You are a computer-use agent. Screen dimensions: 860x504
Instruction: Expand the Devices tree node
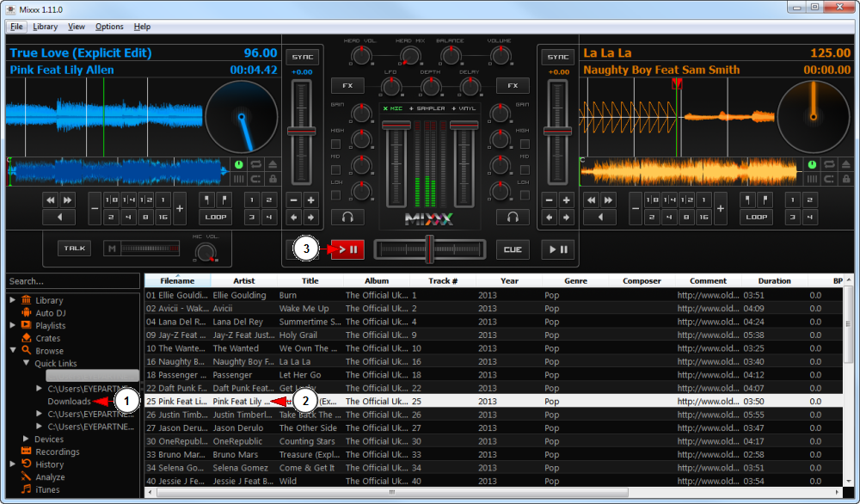tap(26, 439)
